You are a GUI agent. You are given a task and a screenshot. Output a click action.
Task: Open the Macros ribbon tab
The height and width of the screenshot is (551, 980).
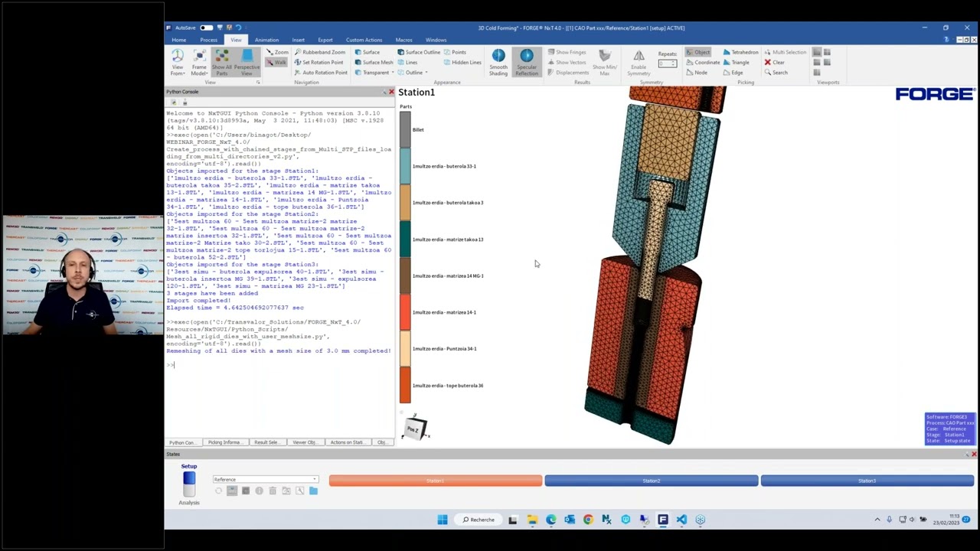point(403,40)
